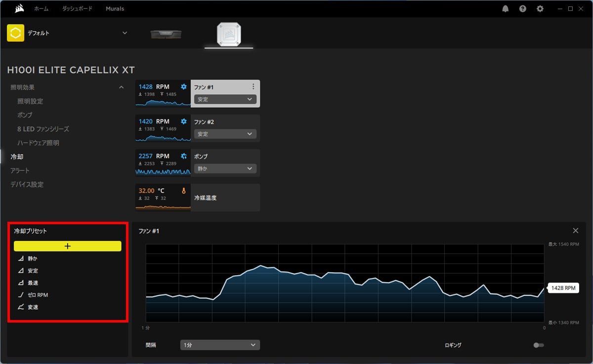Image resolution: width=593 pixels, height=364 pixels.
Task: Select the 変速 cooling preset
Action: coord(33,307)
